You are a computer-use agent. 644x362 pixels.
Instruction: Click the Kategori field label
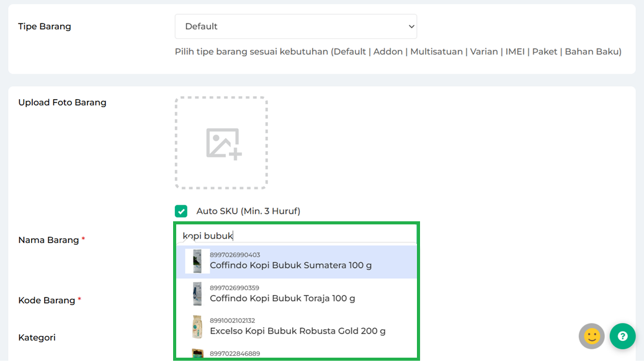[37, 338]
